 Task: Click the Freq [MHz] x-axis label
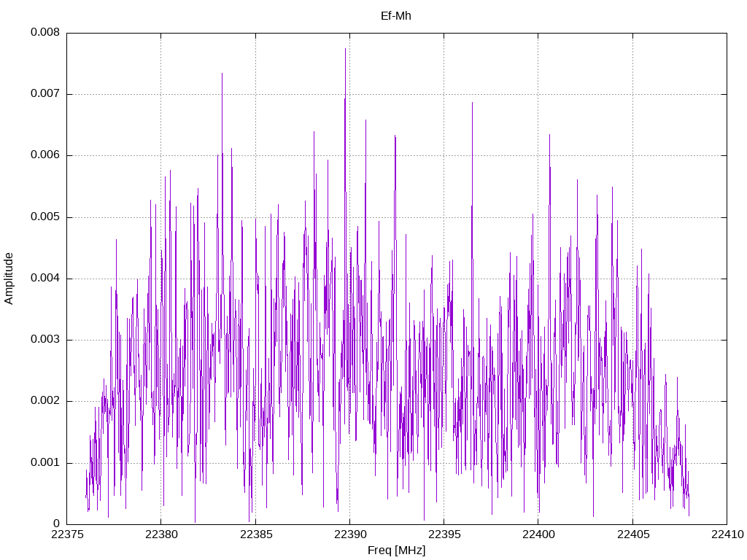coord(396,551)
